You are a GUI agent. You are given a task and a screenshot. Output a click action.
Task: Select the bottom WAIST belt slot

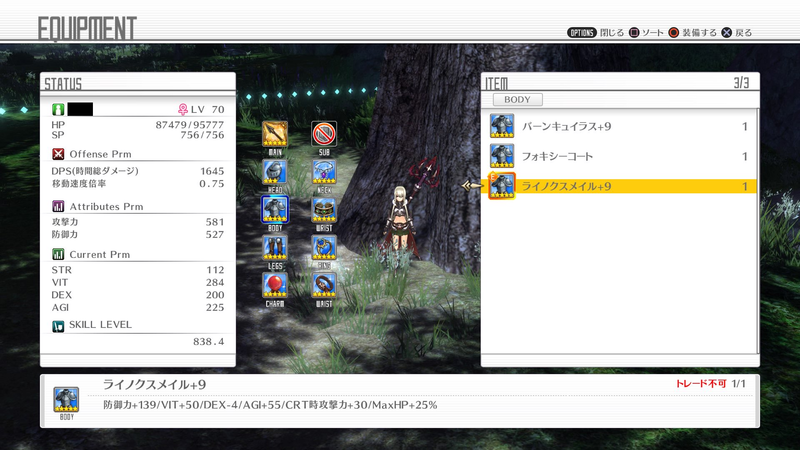pos(324,285)
